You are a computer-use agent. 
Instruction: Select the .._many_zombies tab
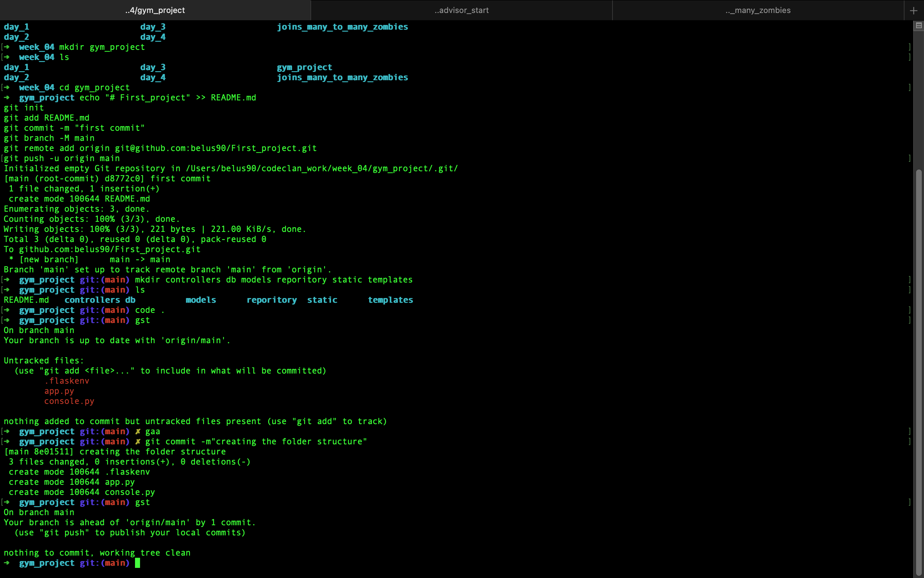[758, 10]
